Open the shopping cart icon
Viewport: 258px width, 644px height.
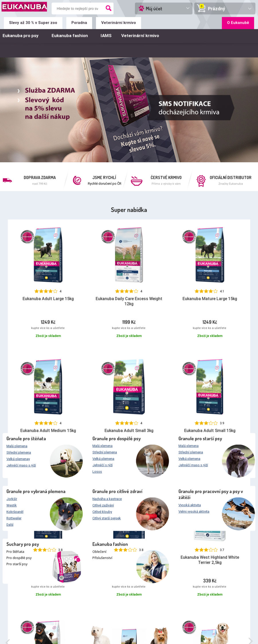pyautogui.click(x=201, y=8)
